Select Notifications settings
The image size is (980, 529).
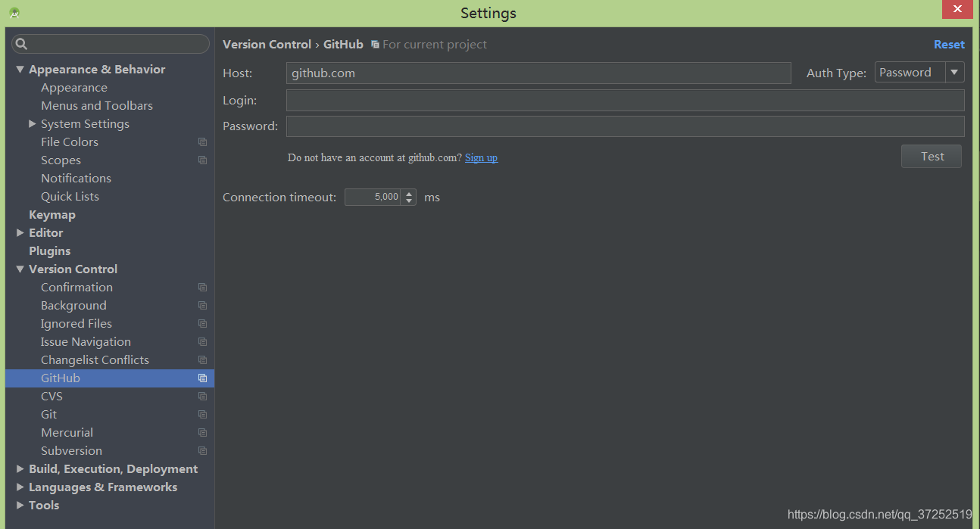76,179
